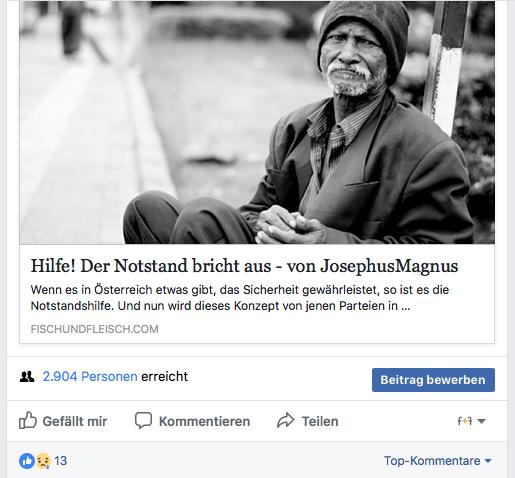The image size is (515, 478).
Task: Click the blue Like reaction icon
Action: [x=27, y=461]
